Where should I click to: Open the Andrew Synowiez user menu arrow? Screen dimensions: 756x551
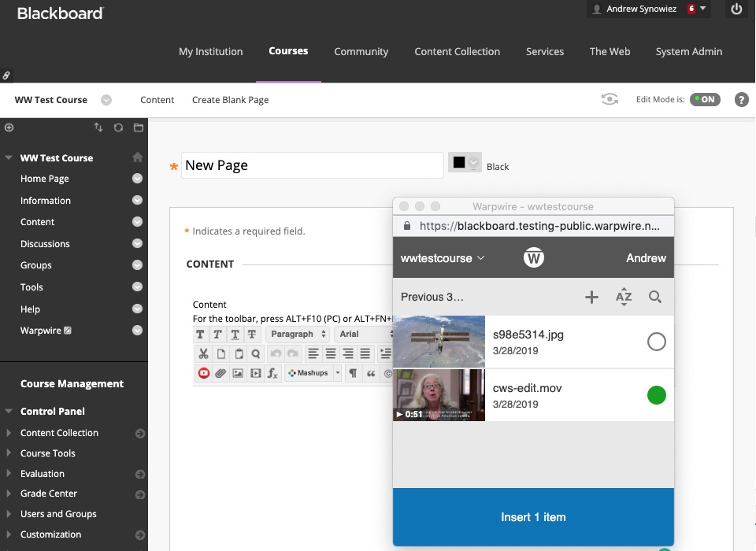702,8
